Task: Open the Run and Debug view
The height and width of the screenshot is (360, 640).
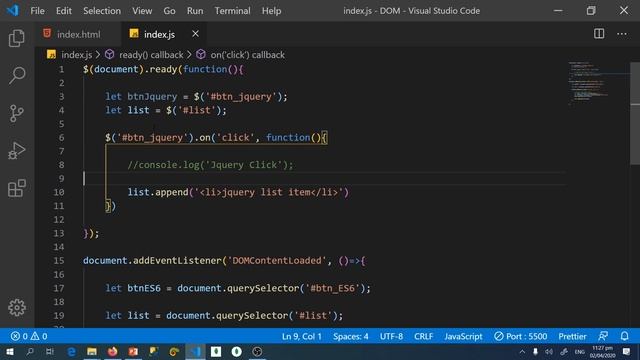Action: click(17, 151)
